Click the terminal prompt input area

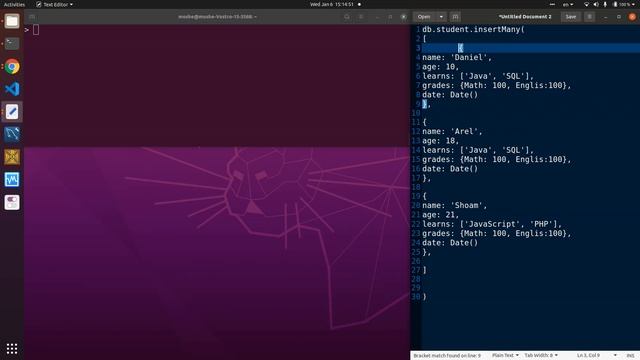(x=36, y=29)
